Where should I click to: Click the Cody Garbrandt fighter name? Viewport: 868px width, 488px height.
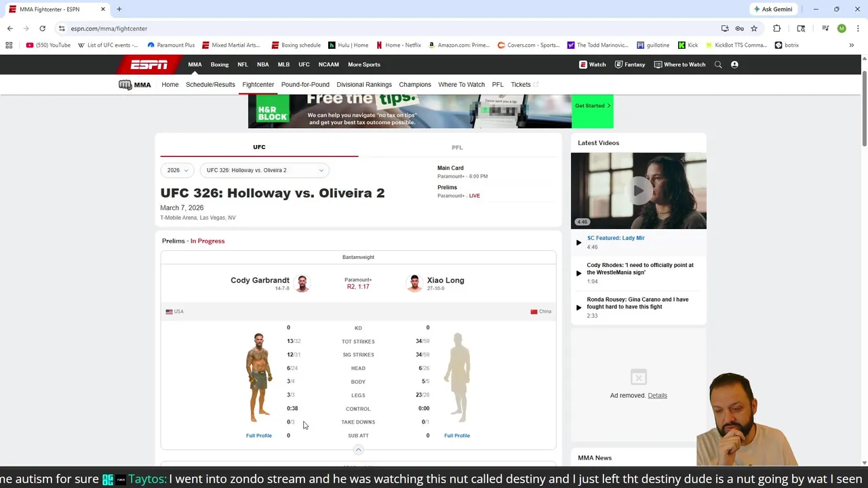tap(260, 281)
